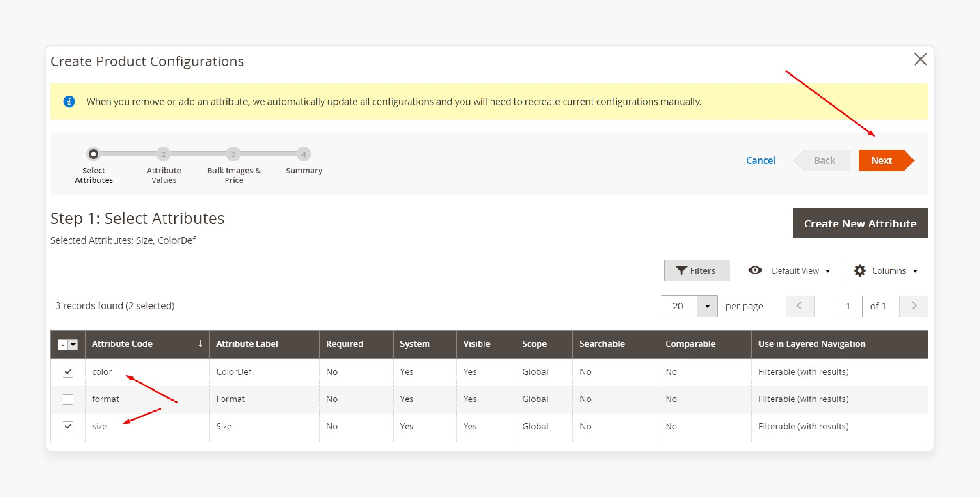Click the sort arrow in Attribute Code header

point(200,344)
